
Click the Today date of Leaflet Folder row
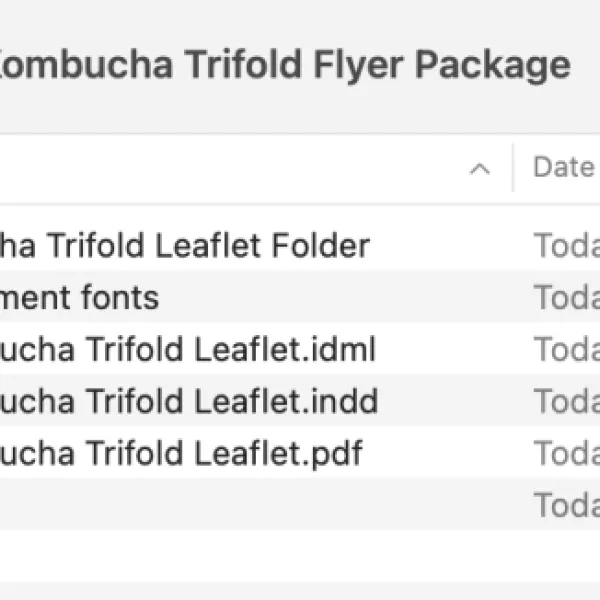pos(567,245)
